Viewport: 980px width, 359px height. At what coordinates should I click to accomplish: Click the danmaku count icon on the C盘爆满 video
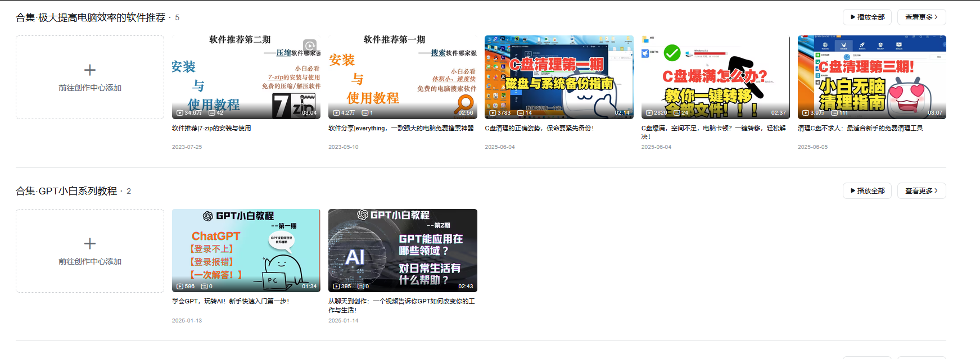[677, 113]
